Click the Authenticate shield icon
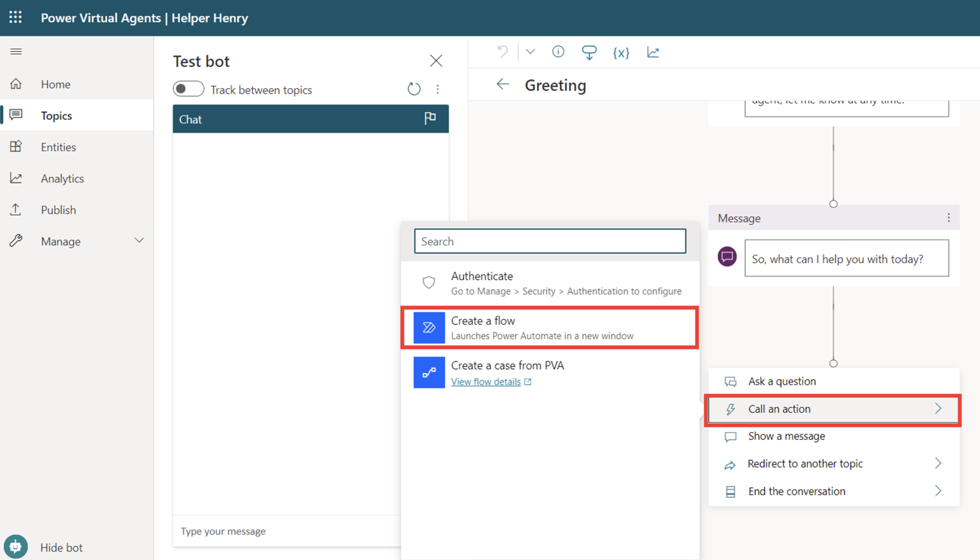 click(x=429, y=282)
